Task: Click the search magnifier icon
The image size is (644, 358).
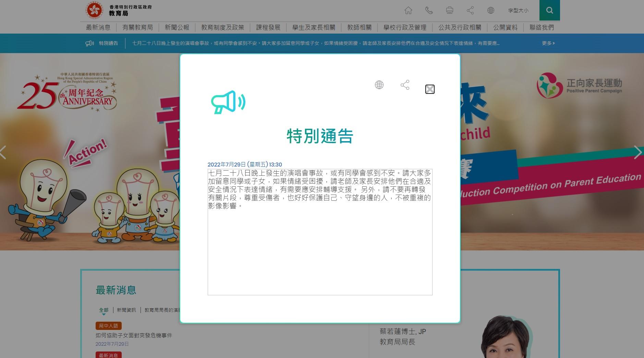Action: coord(549,10)
